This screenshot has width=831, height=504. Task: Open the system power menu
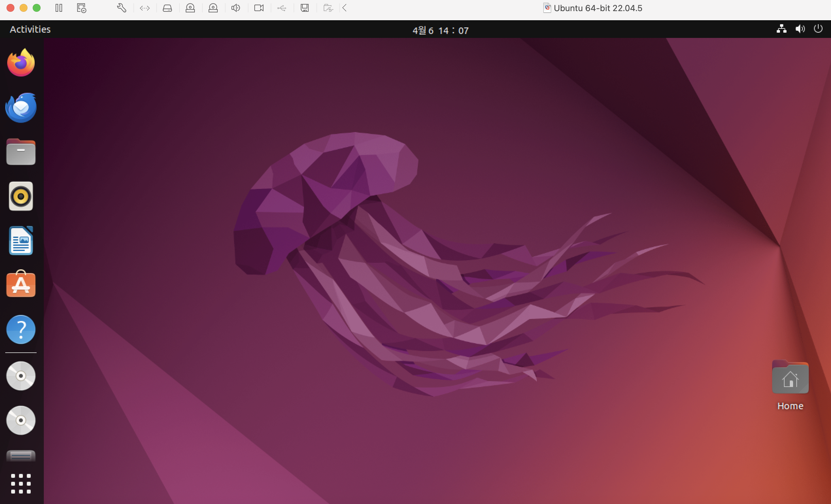point(818,29)
